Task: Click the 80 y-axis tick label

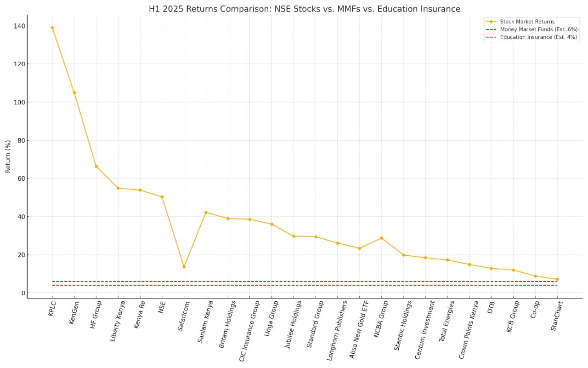Action: click(x=21, y=140)
